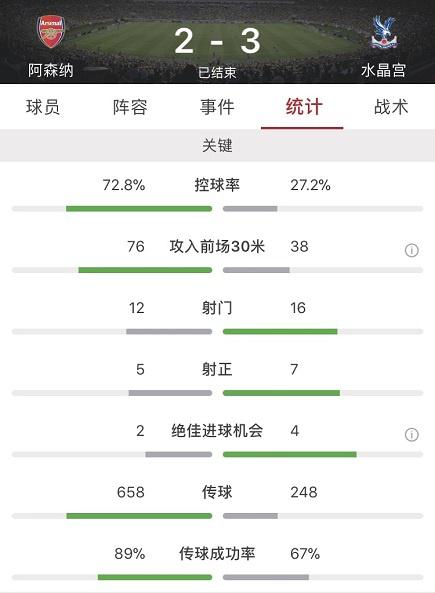Tap Crystal Palace's green 射门 bar

click(x=280, y=332)
